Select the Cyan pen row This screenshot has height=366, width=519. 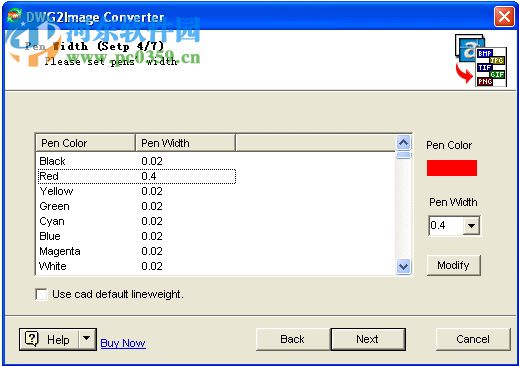coord(137,221)
